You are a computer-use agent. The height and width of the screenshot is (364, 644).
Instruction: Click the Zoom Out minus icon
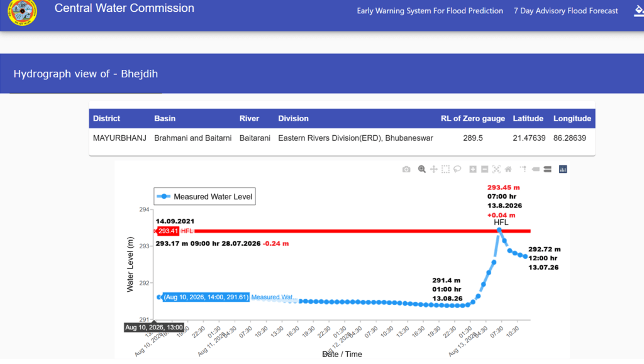tap(485, 169)
